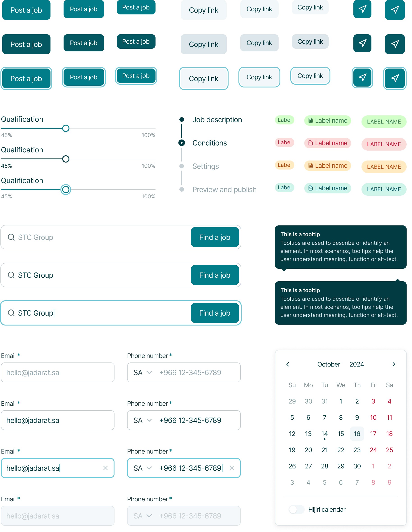Click the document icon in the red Label name tag
The height and width of the screenshot is (532, 412).
pos(310,143)
